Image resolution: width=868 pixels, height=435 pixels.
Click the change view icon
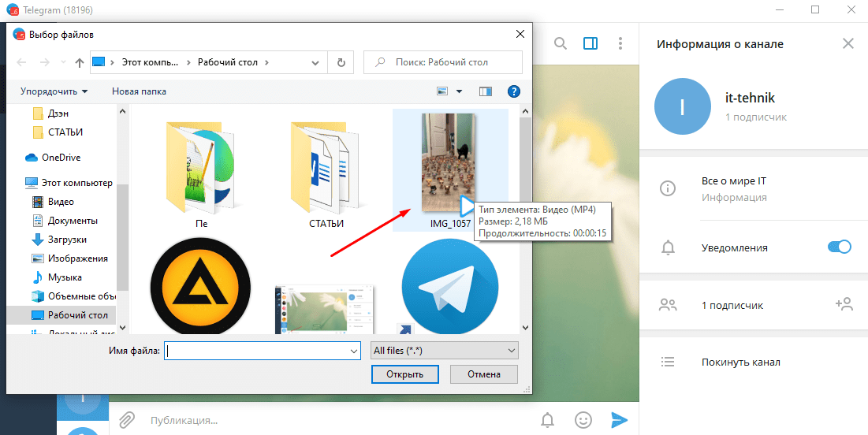coord(442,91)
